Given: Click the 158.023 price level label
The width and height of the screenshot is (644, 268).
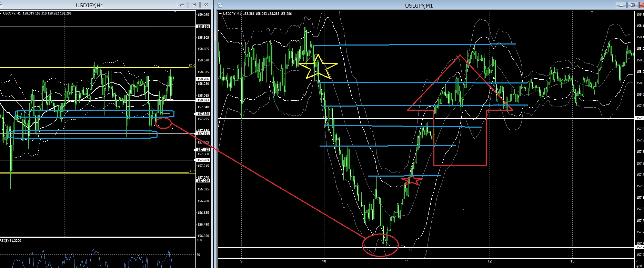Looking at the screenshot, I should 203,100.
